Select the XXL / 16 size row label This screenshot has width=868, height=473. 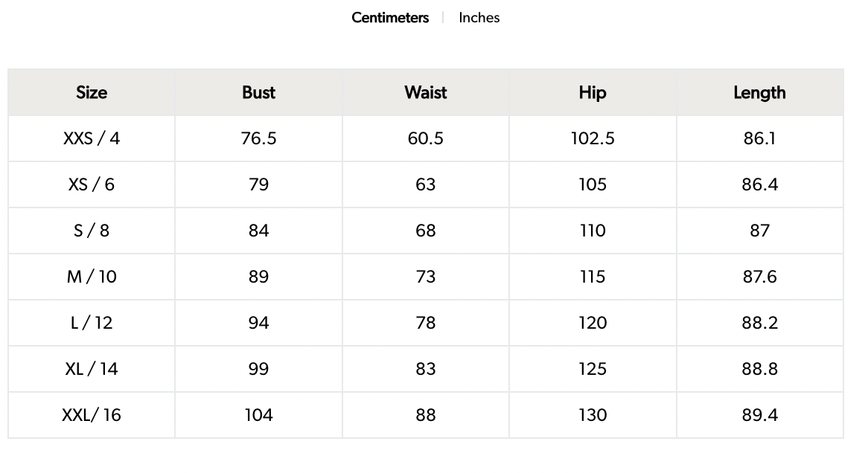coord(92,415)
